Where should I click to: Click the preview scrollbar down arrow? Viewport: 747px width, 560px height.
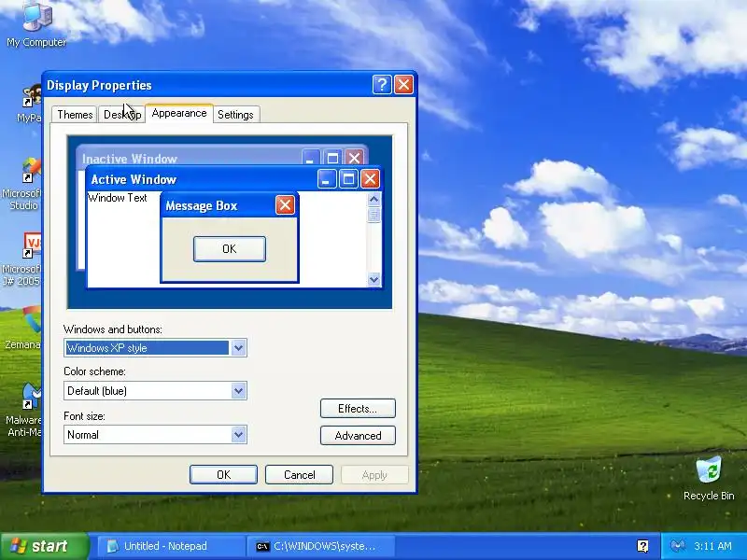pyautogui.click(x=374, y=279)
